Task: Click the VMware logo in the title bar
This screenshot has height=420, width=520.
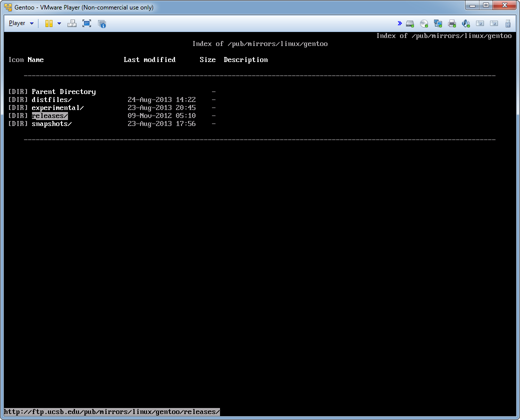Action: (x=8, y=7)
